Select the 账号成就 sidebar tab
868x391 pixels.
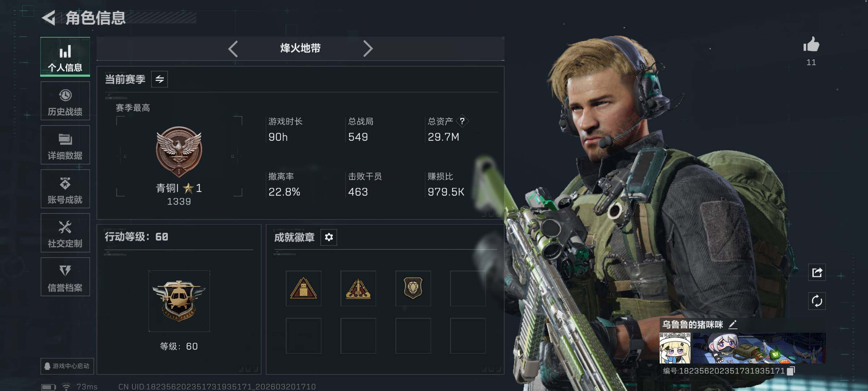coord(65,189)
